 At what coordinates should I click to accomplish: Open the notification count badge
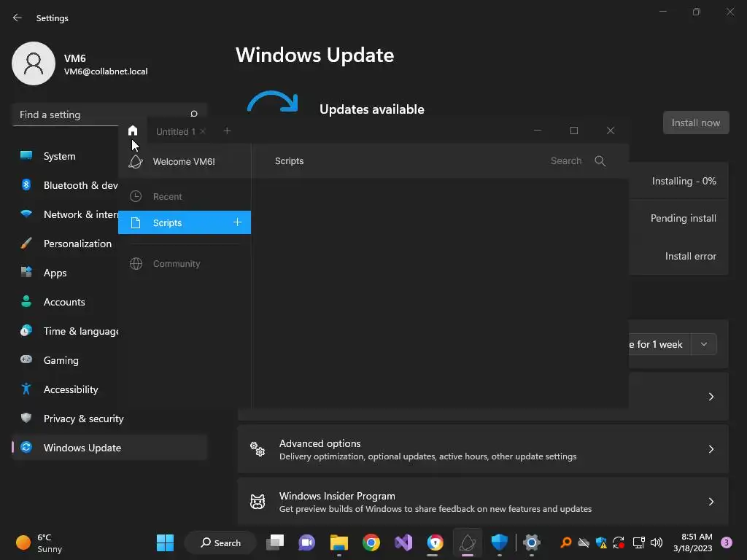[x=727, y=542]
